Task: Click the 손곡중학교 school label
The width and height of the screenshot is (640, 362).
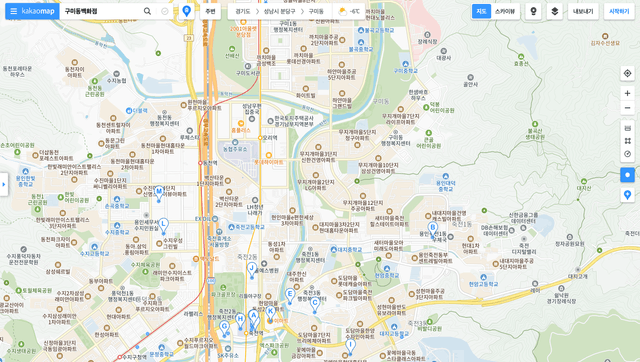Action: click(x=117, y=206)
